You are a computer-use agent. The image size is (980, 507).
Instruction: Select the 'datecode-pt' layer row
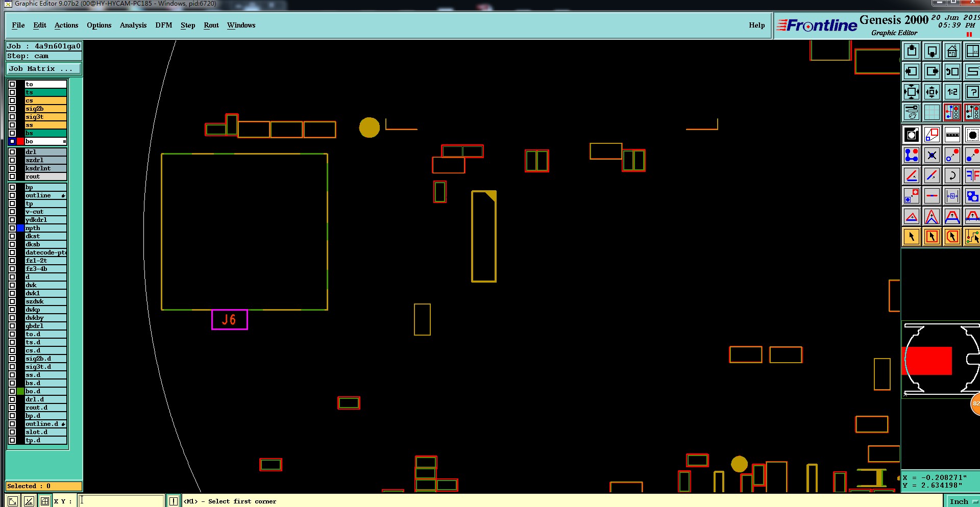pos(45,252)
